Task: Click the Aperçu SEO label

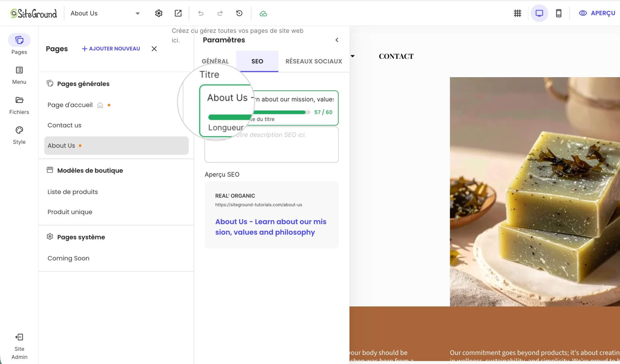Action: pyautogui.click(x=222, y=175)
